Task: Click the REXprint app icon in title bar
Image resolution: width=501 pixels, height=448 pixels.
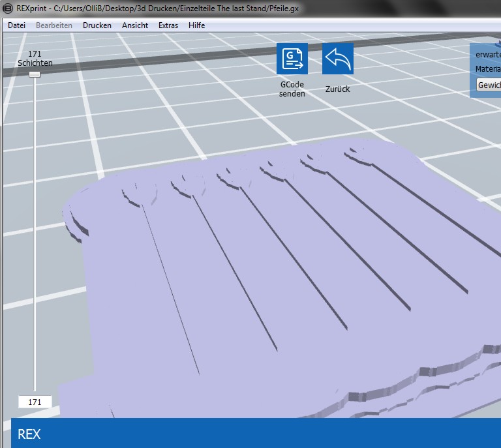Action: pyautogui.click(x=8, y=8)
